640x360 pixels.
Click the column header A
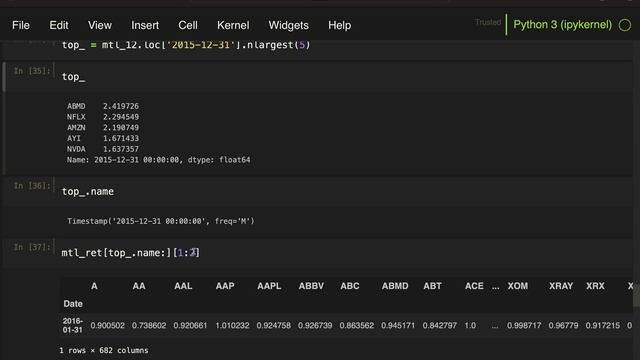(94, 286)
